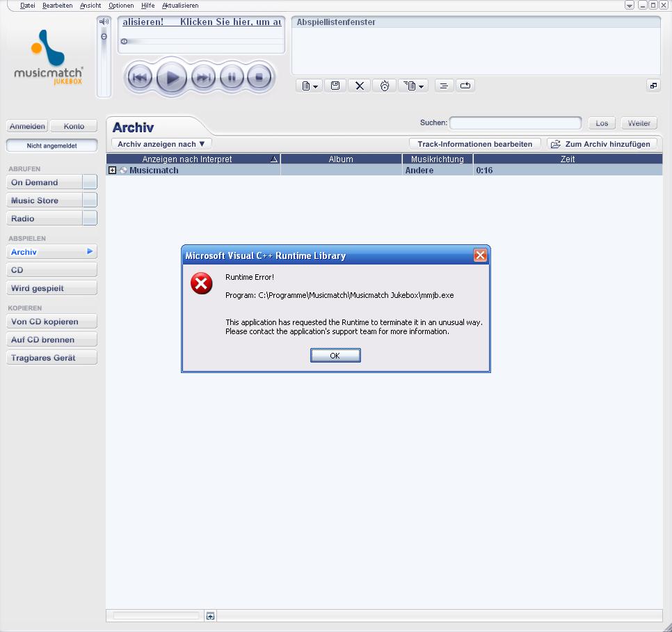Sort by the Zeit column header

point(568,159)
